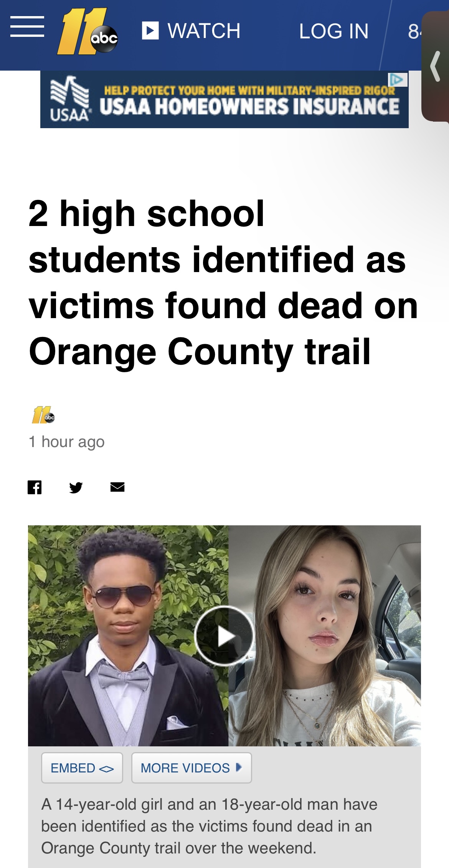Go to ABC11 home via logo

click(87, 31)
